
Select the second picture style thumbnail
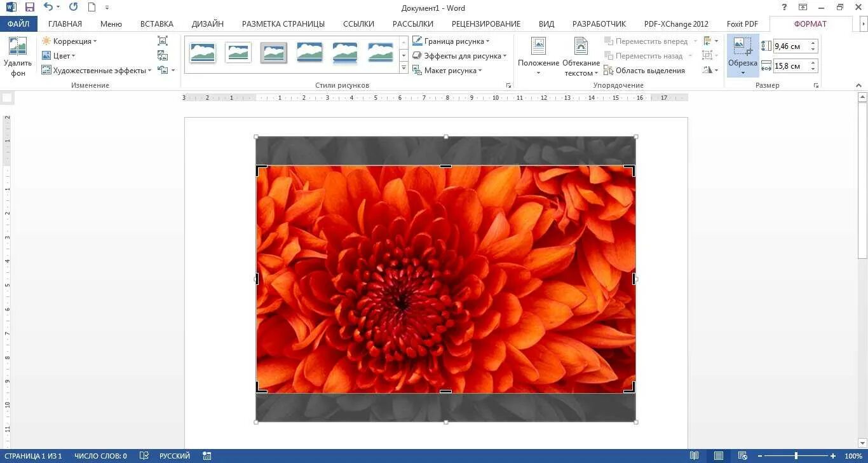(x=238, y=53)
